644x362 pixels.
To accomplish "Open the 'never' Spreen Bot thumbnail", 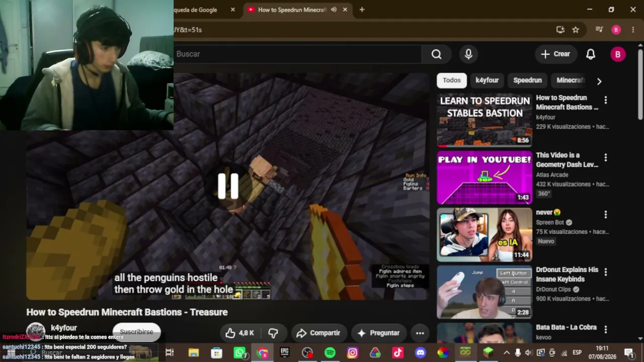I will coord(485,235).
